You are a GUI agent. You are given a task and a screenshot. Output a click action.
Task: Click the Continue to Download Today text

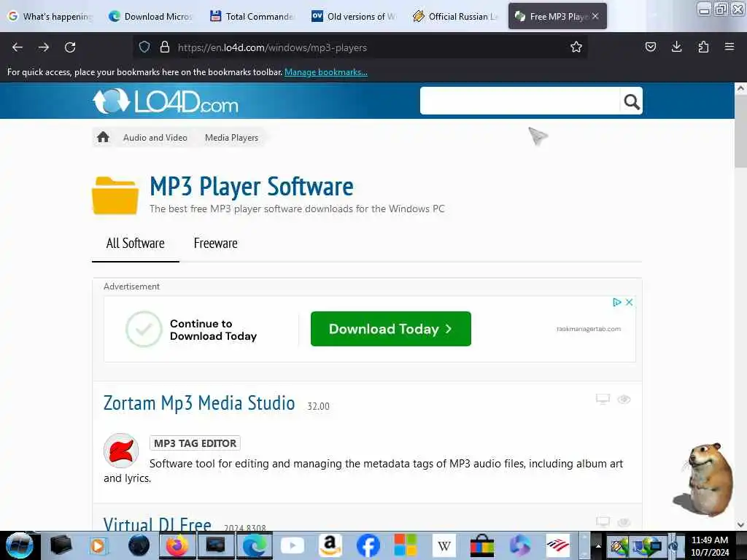click(x=213, y=330)
